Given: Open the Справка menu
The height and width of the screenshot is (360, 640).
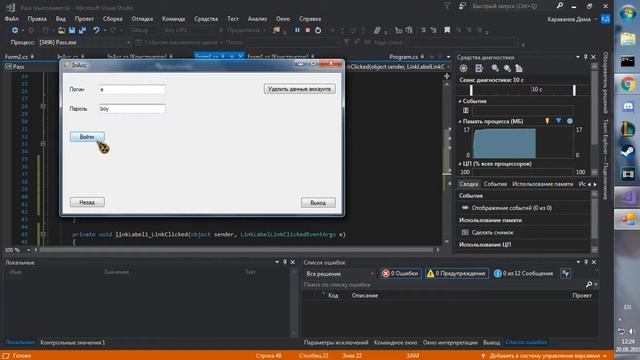Looking at the screenshot, I should 310,19.
